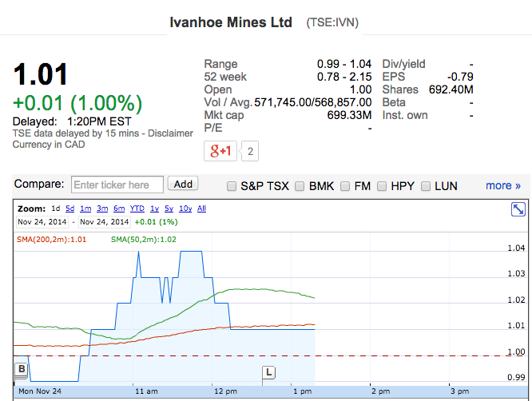
Task: Set chart zoom to 5d
Action: click(70, 208)
